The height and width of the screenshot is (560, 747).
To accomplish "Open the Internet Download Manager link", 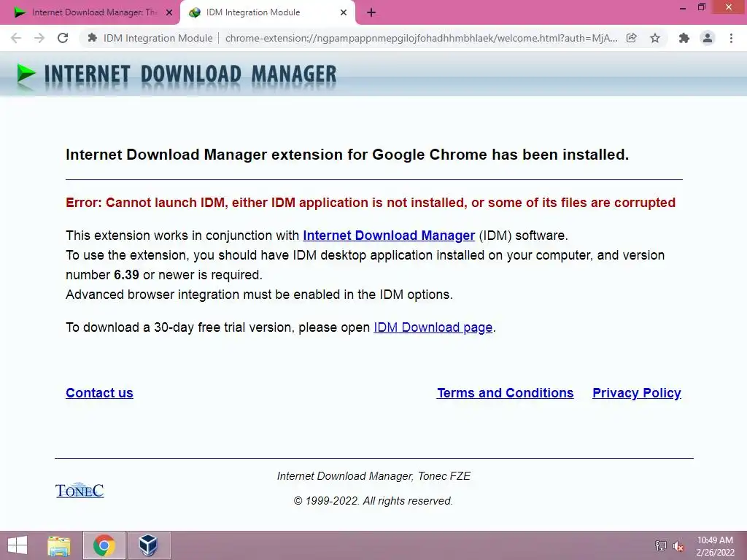I will click(x=389, y=236).
